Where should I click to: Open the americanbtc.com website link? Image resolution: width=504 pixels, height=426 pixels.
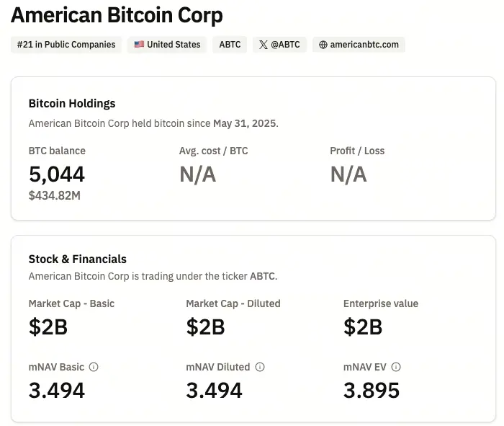[364, 45]
